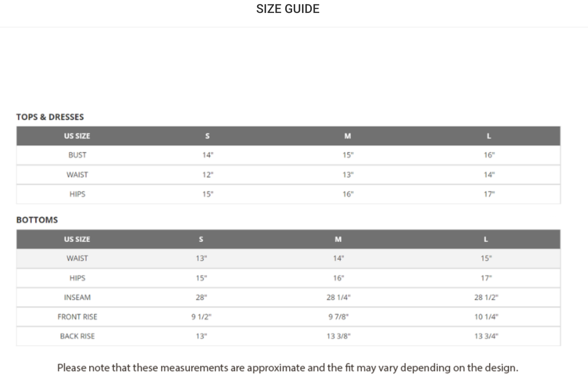Select the BOTTOMS section title
Screen dimensions: 588x386
pyautogui.click(x=37, y=220)
